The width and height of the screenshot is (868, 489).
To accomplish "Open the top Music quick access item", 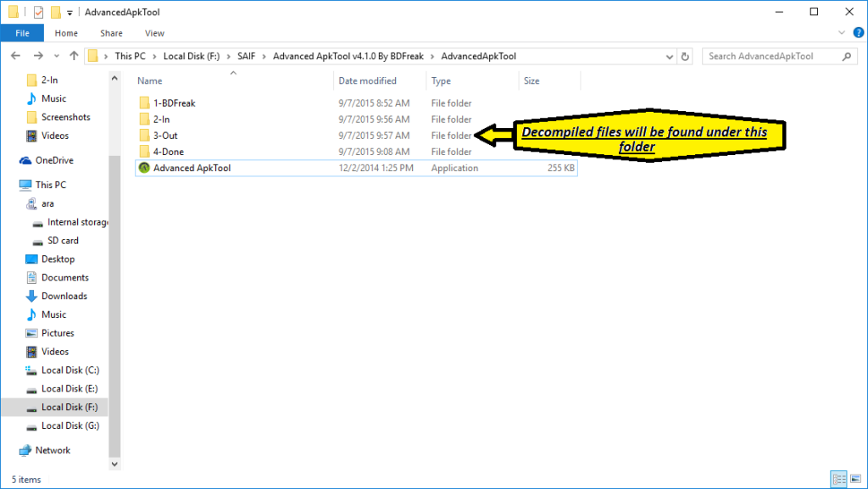I will tap(53, 98).
